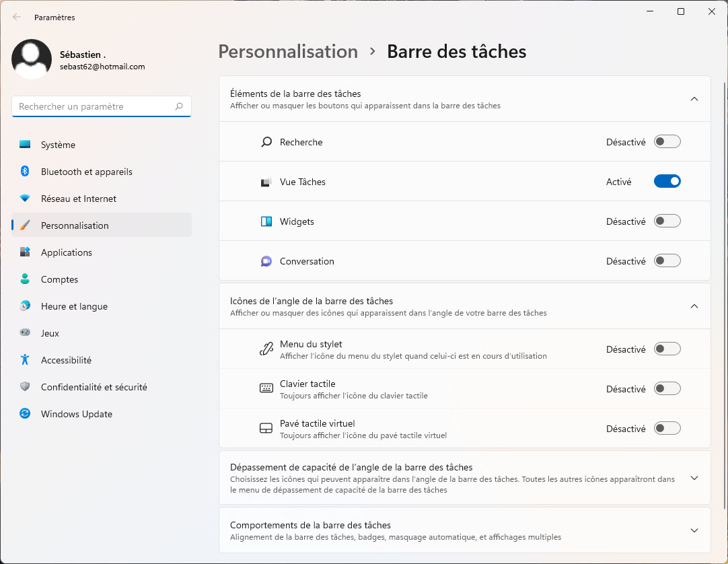Screen dimensions: 728x564
Task: Click the Confidentialité et sécurité shield icon
Action: (25, 387)
